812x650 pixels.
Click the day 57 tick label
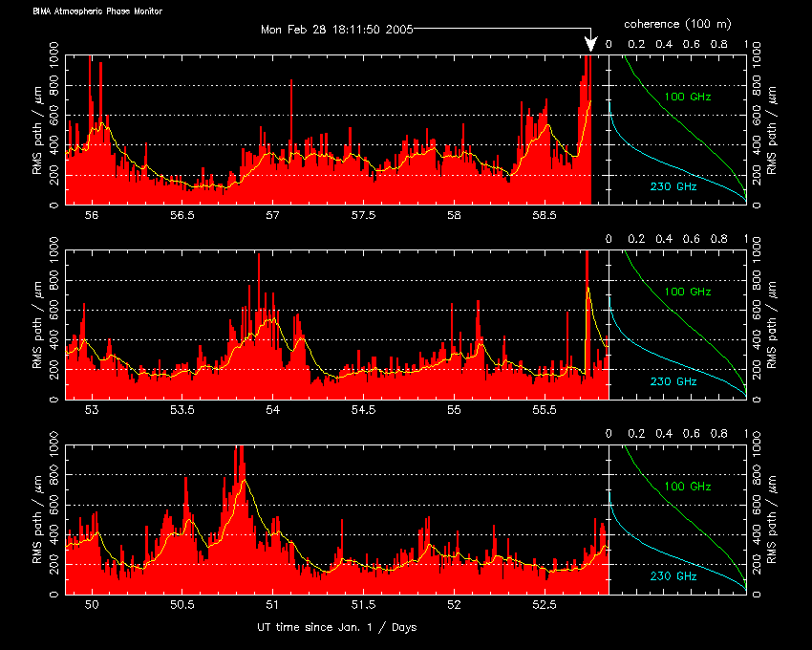[x=272, y=215]
